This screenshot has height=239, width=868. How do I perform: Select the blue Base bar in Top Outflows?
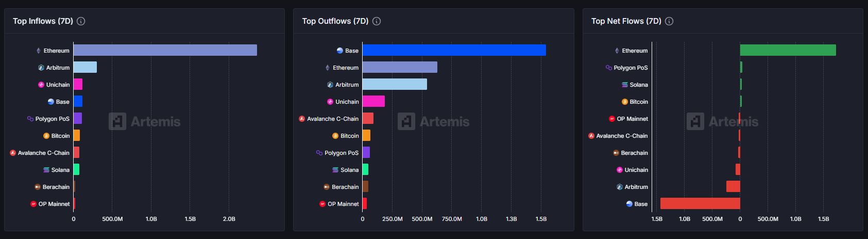click(x=454, y=50)
